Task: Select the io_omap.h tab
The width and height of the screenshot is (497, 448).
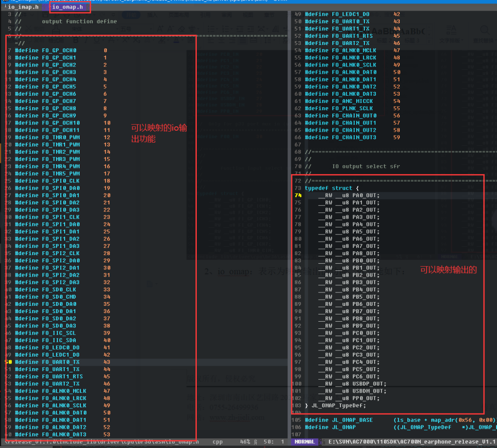Action: [68, 7]
